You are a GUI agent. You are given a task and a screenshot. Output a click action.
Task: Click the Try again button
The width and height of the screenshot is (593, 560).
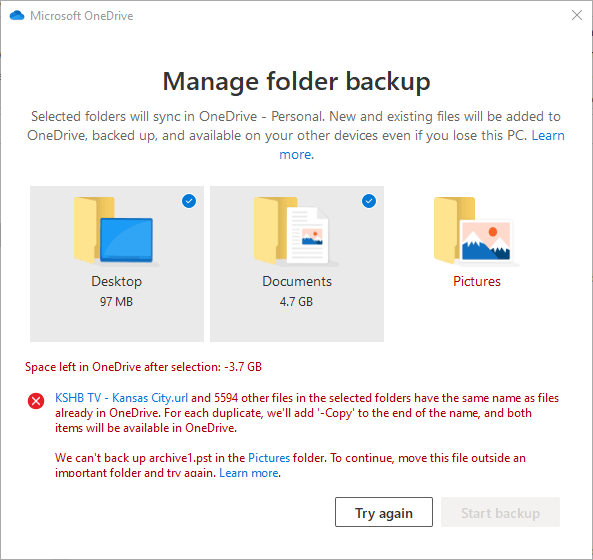pyautogui.click(x=383, y=512)
